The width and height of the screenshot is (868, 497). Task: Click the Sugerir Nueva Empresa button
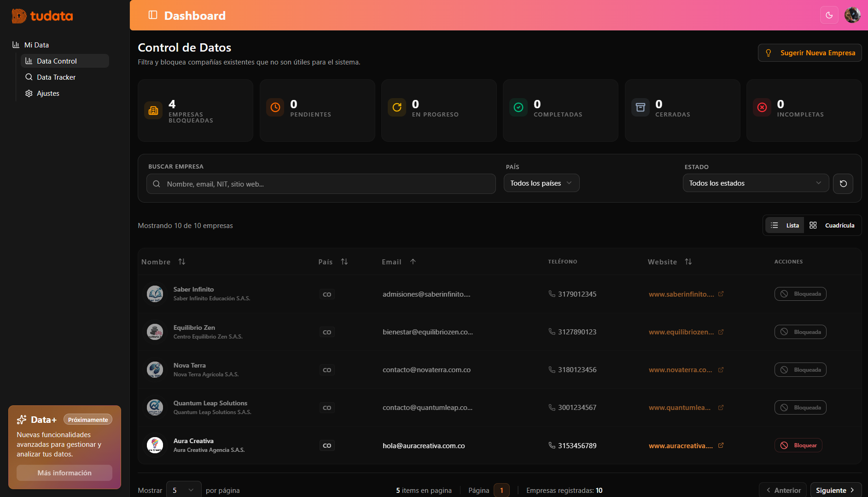point(810,53)
